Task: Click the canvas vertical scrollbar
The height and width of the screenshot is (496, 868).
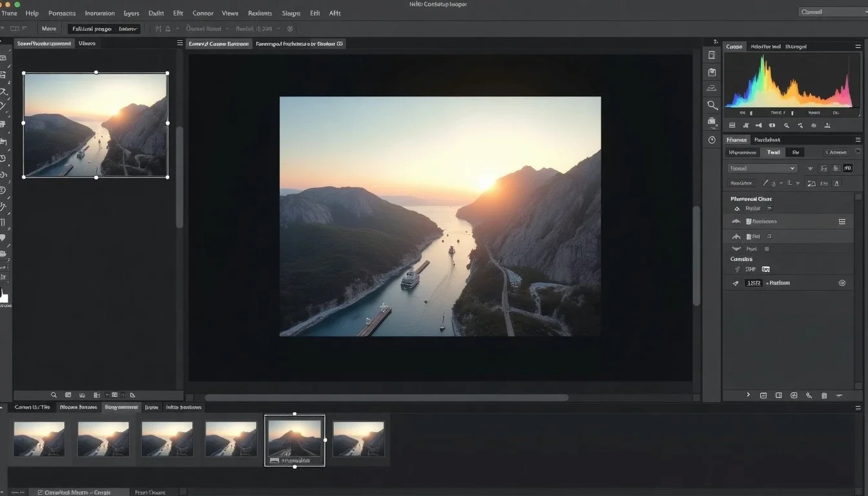Action: [696, 256]
